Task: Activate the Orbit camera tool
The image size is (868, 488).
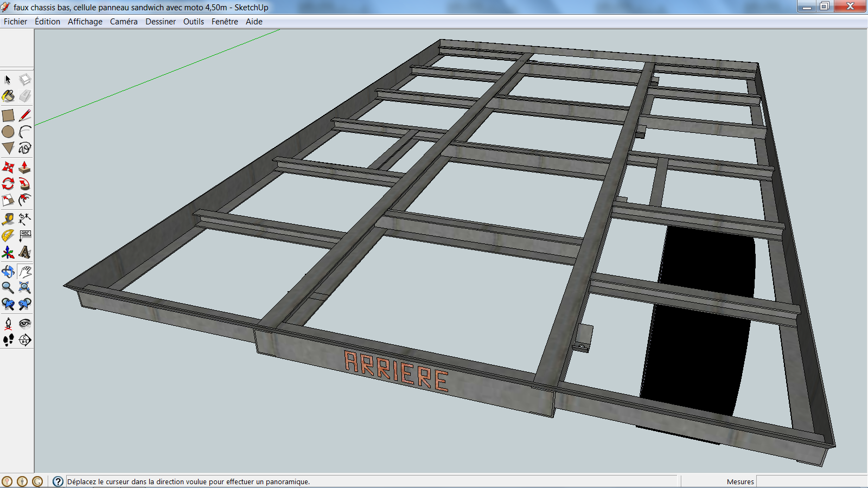Action: (8, 271)
